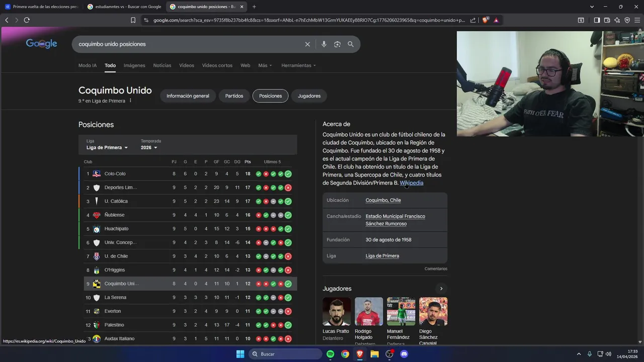Viewport: 644px width, 362px height.
Task: Open the Windows Start menu
Action: coord(240,354)
